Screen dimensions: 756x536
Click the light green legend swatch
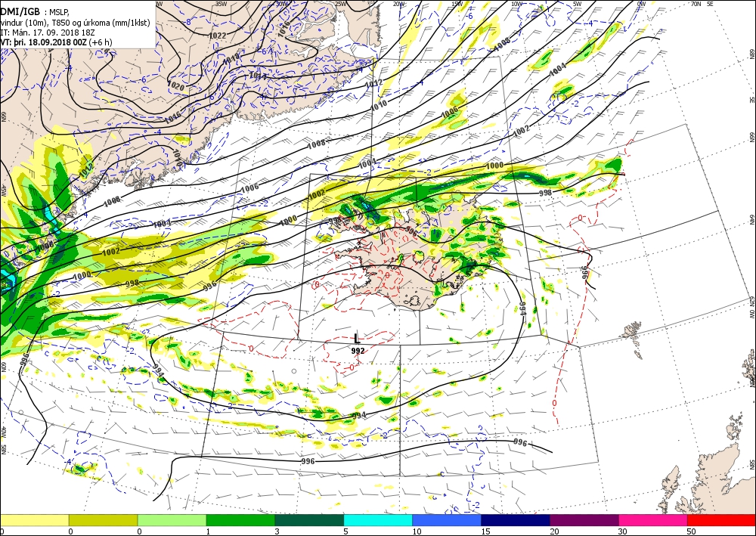click(172, 520)
